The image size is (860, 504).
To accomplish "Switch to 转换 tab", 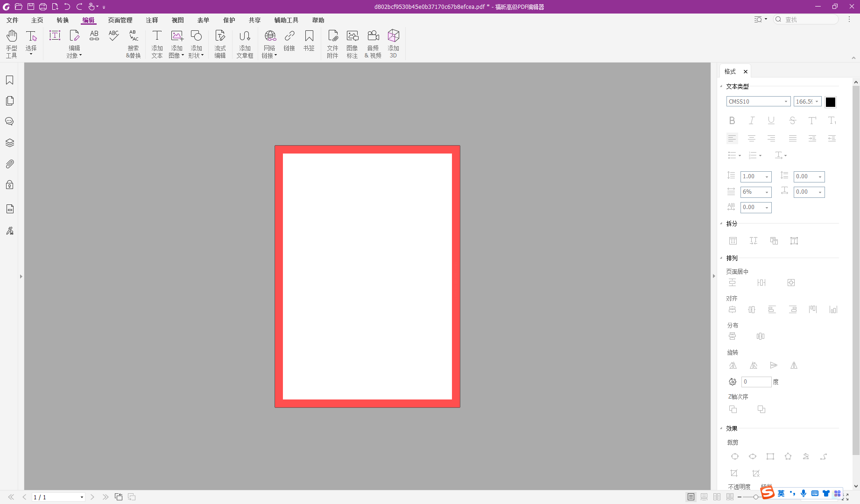I will [63, 20].
